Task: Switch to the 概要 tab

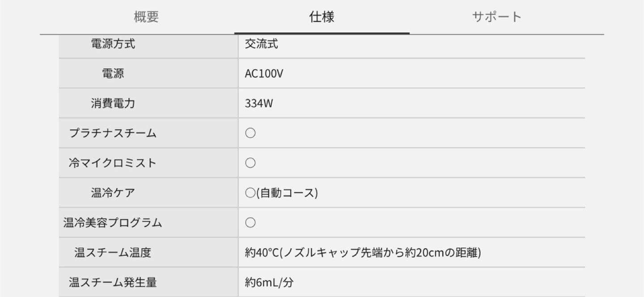Action: point(146,17)
